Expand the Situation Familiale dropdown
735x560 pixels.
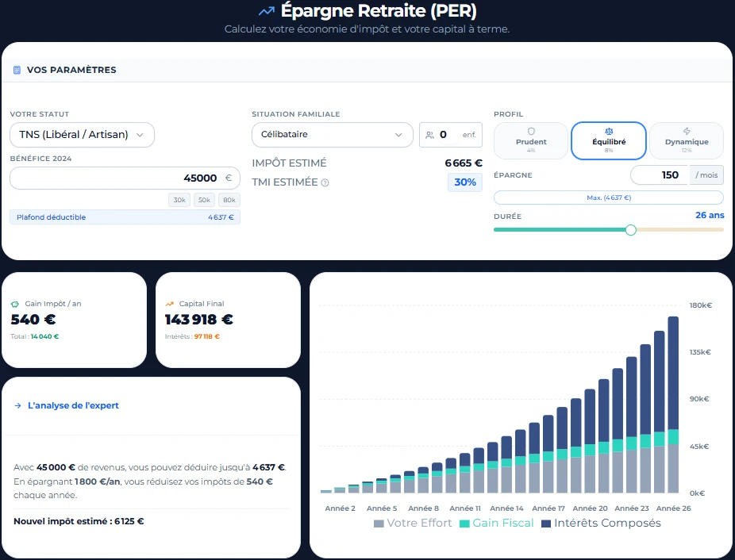click(332, 135)
